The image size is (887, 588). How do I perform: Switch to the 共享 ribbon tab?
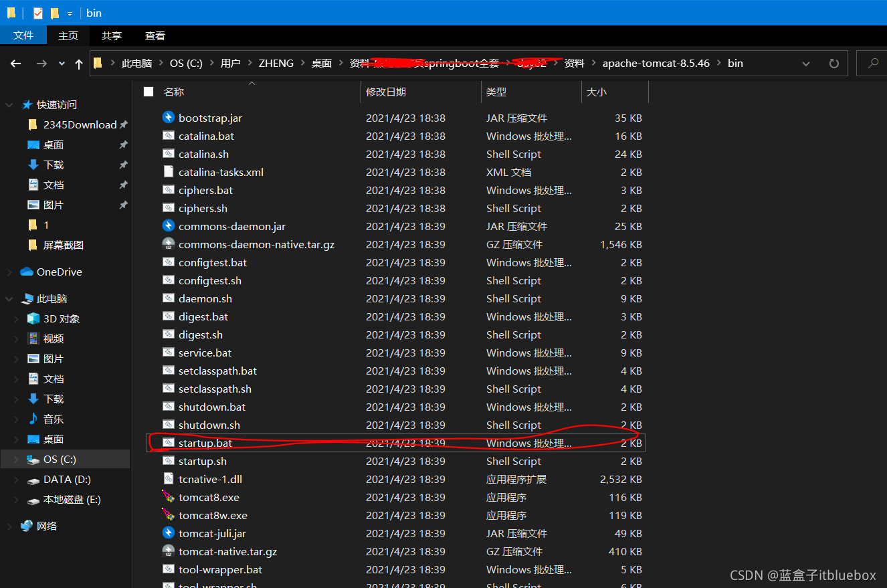[112, 35]
